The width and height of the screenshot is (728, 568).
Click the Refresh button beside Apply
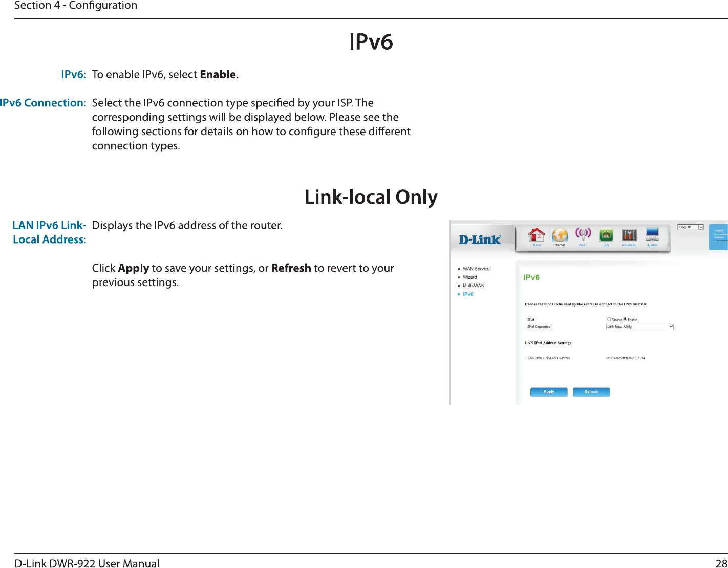pyautogui.click(x=591, y=392)
